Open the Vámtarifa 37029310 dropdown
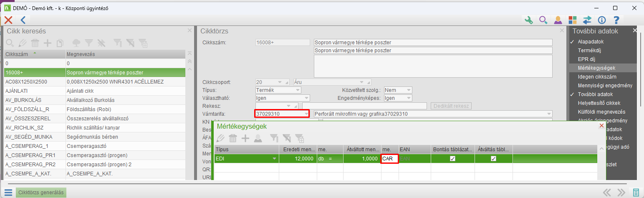The image size is (644, 198). click(307, 114)
